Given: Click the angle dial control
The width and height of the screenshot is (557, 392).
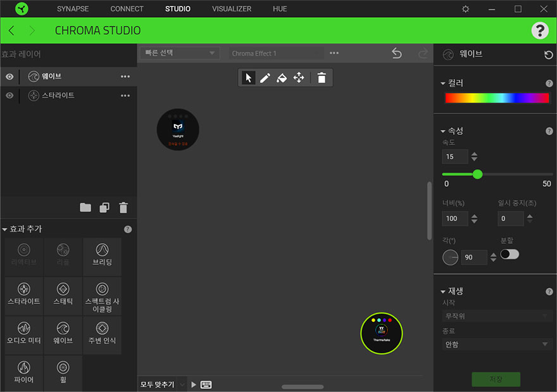Looking at the screenshot, I should [x=450, y=257].
